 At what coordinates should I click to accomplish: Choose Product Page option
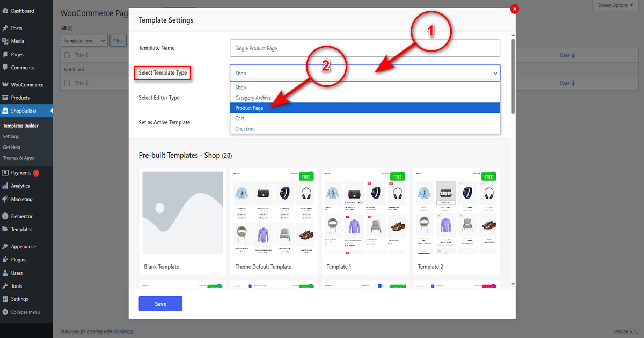point(365,108)
